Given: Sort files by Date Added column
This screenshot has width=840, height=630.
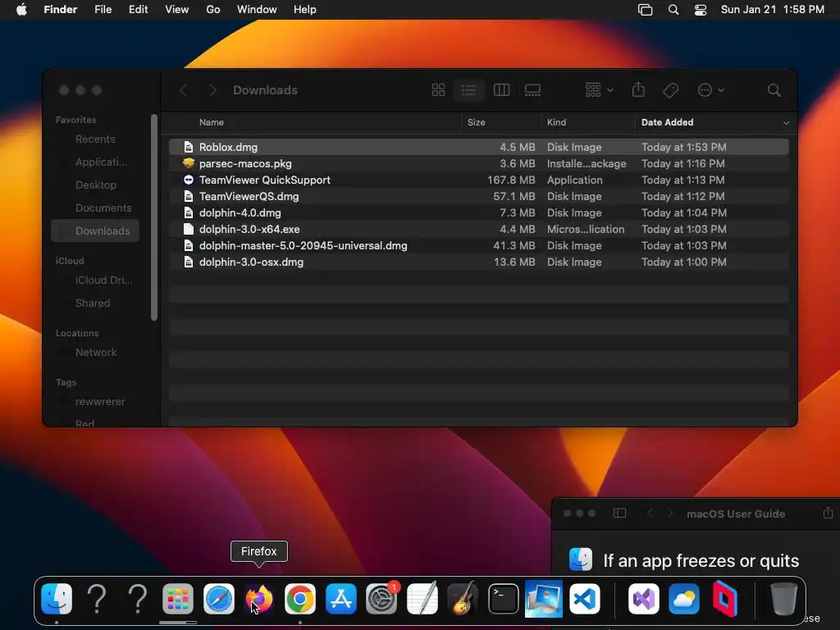Looking at the screenshot, I should [667, 122].
